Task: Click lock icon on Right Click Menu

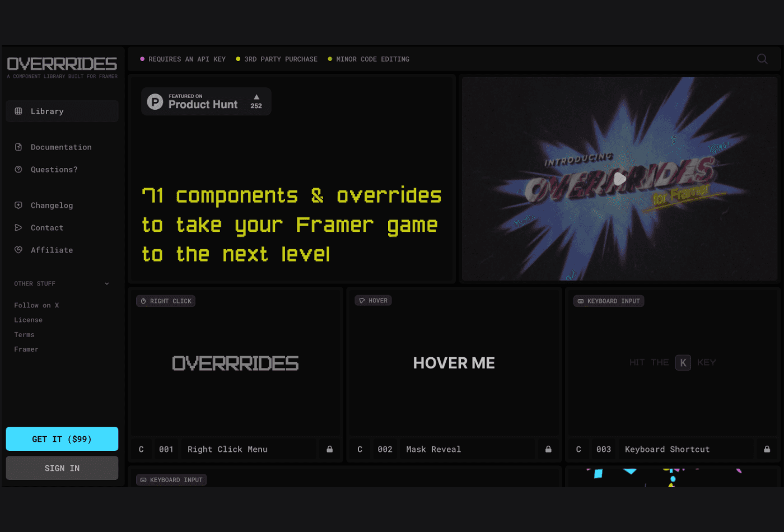Action: tap(330, 449)
